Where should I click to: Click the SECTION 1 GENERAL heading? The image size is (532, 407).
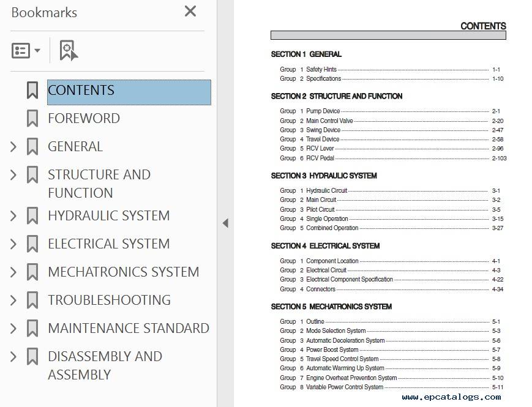pos(306,54)
